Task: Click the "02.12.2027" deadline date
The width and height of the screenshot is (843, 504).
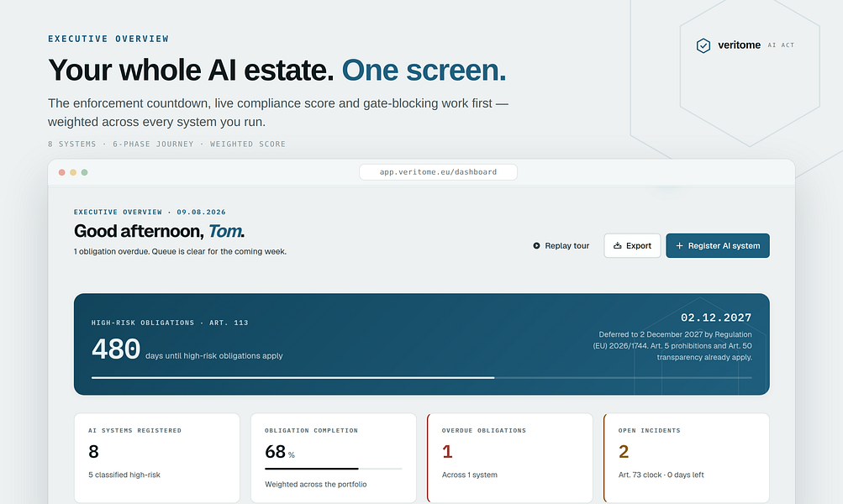Action: tap(716, 318)
